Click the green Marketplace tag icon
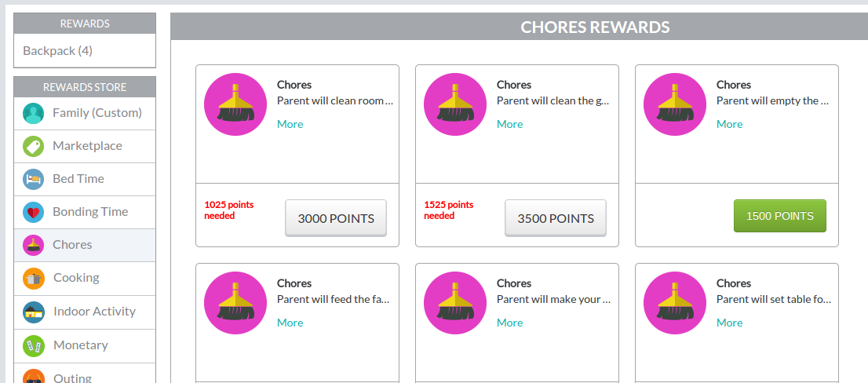Viewport: 868px width, 383px height. [x=33, y=147]
